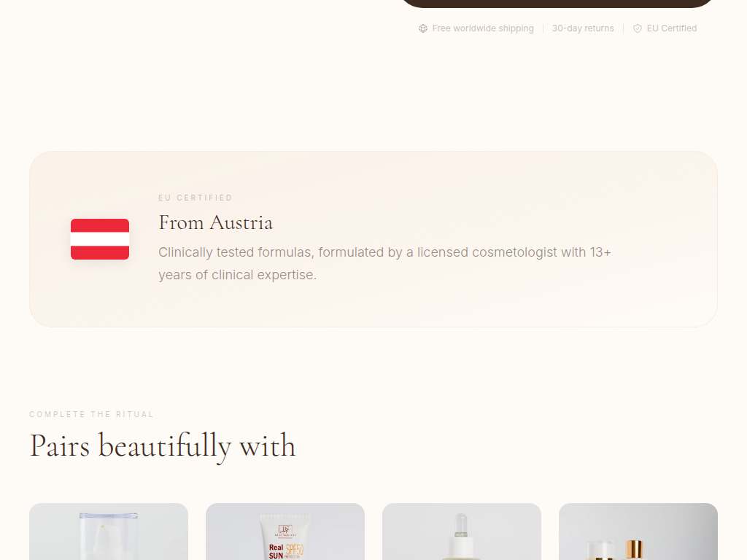Click the Free worldwide shipping text
Image resolution: width=747 pixels, height=560 pixels.
pyautogui.click(x=483, y=28)
